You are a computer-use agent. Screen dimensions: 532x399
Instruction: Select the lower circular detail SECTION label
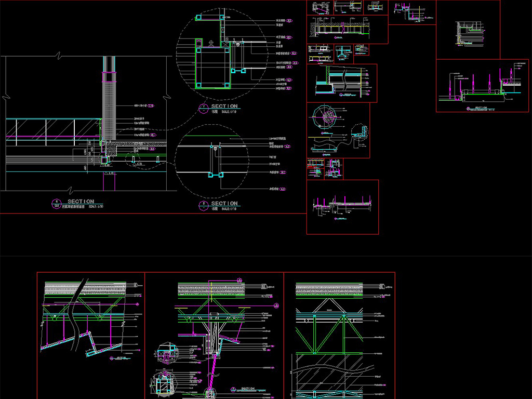click(224, 203)
